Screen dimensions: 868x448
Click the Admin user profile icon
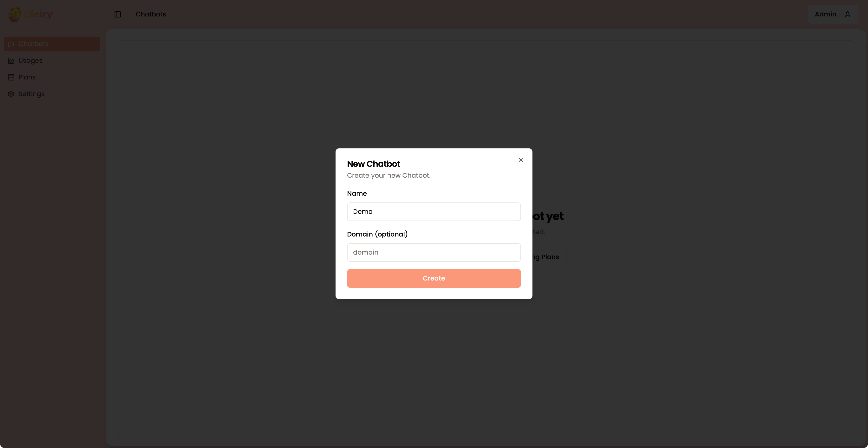coord(847,14)
